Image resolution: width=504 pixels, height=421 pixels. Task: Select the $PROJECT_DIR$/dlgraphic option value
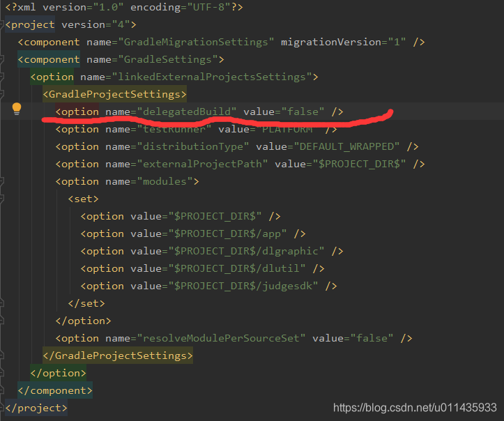pyautogui.click(x=246, y=251)
